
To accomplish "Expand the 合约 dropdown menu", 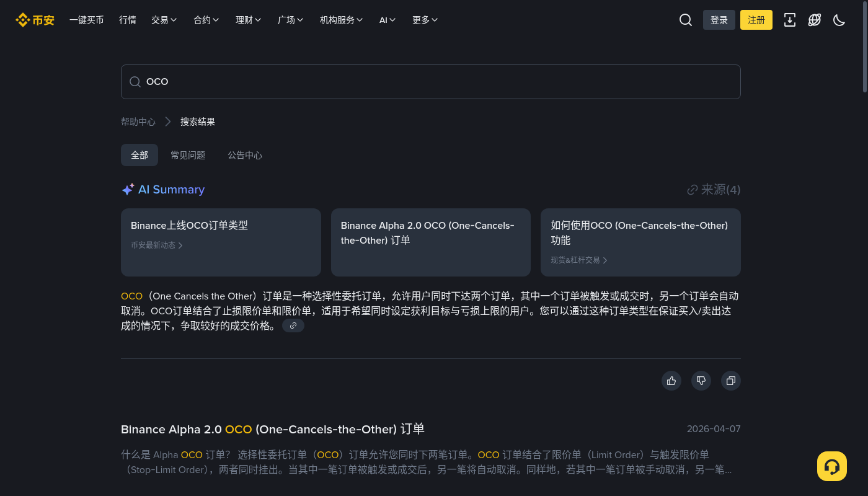I will tap(206, 20).
